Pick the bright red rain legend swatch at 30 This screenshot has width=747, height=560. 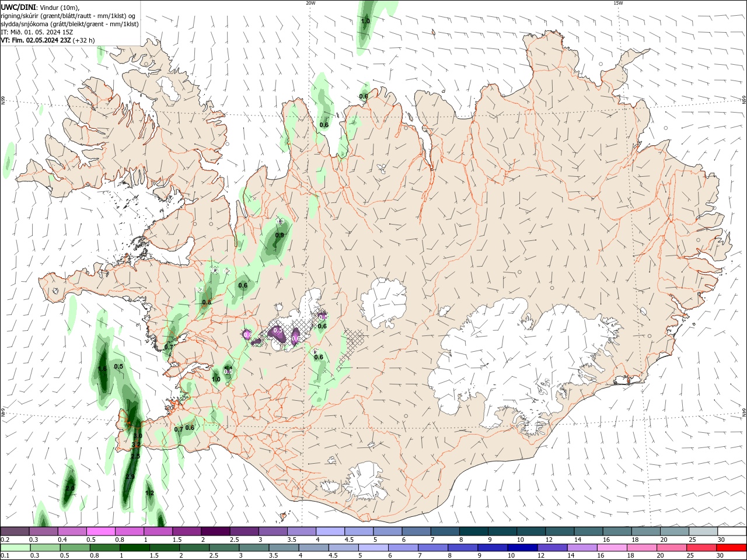pyautogui.click(x=731, y=548)
